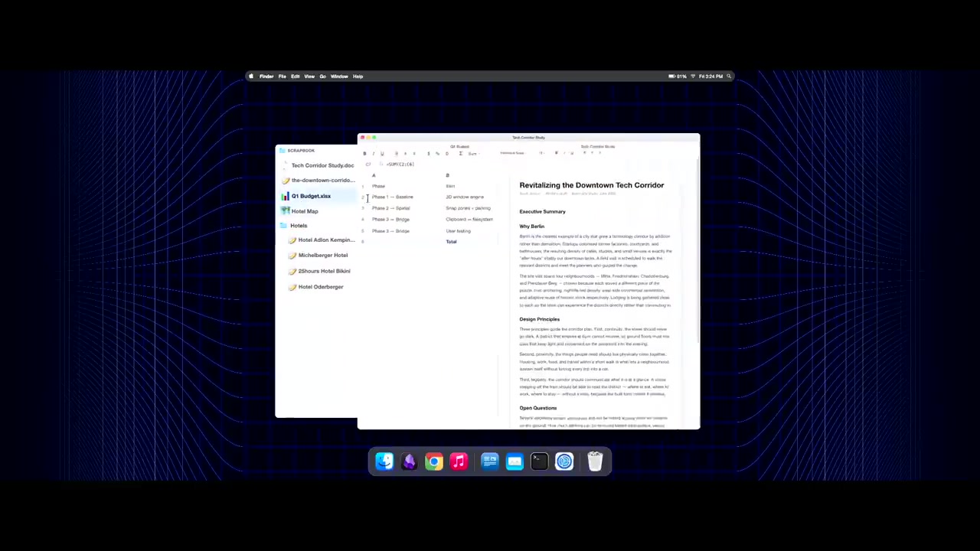This screenshot has width=980, height=551.
Task: Click the clock showing Fri 3:24 PM
Action: point(710,77)
